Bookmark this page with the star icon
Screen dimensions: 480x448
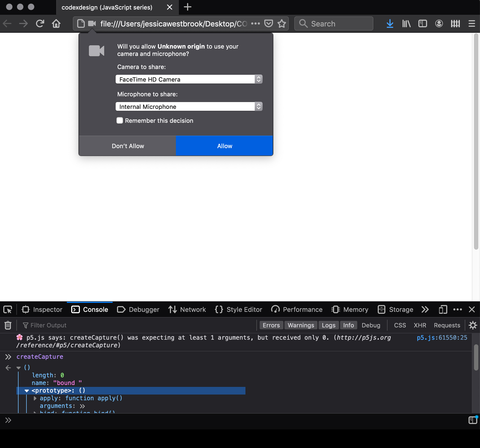(282, 24)
